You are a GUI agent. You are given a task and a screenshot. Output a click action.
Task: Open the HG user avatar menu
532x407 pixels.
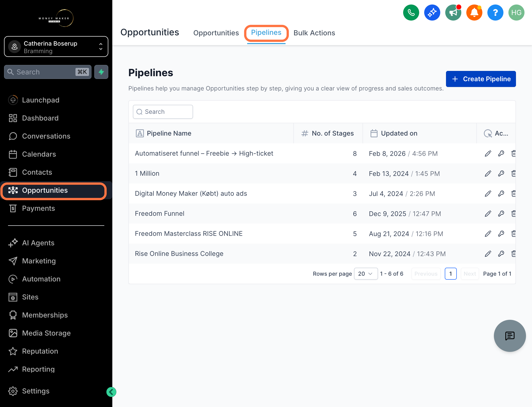click(x=516, y=13)
